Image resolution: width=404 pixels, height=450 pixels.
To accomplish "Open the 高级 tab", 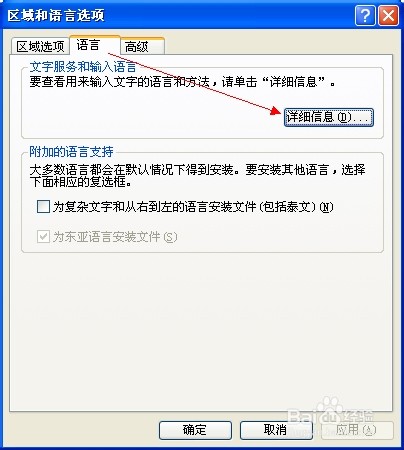I will click(x=142, y=46).
